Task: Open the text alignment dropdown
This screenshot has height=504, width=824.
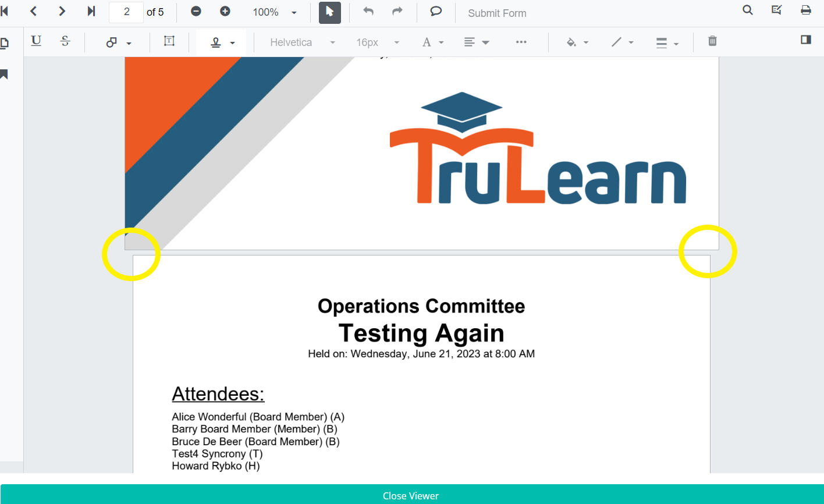Action: [x=476, y=42]
